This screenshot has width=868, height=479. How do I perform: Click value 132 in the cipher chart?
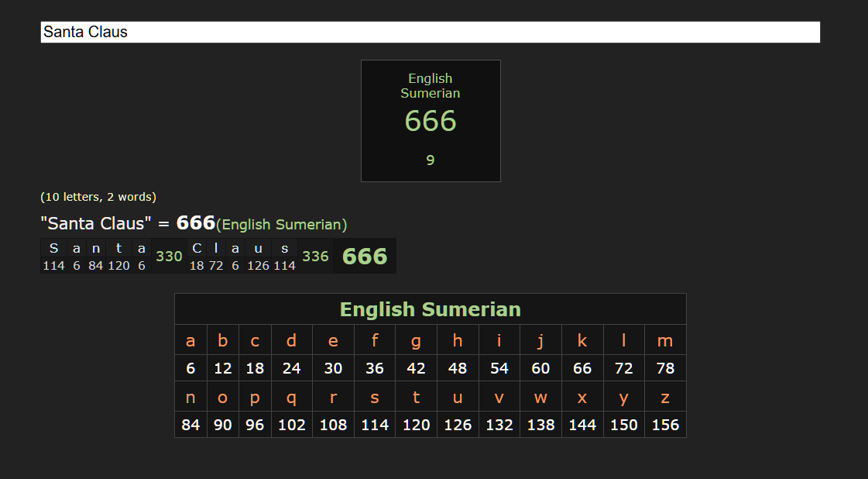[499, 425]
